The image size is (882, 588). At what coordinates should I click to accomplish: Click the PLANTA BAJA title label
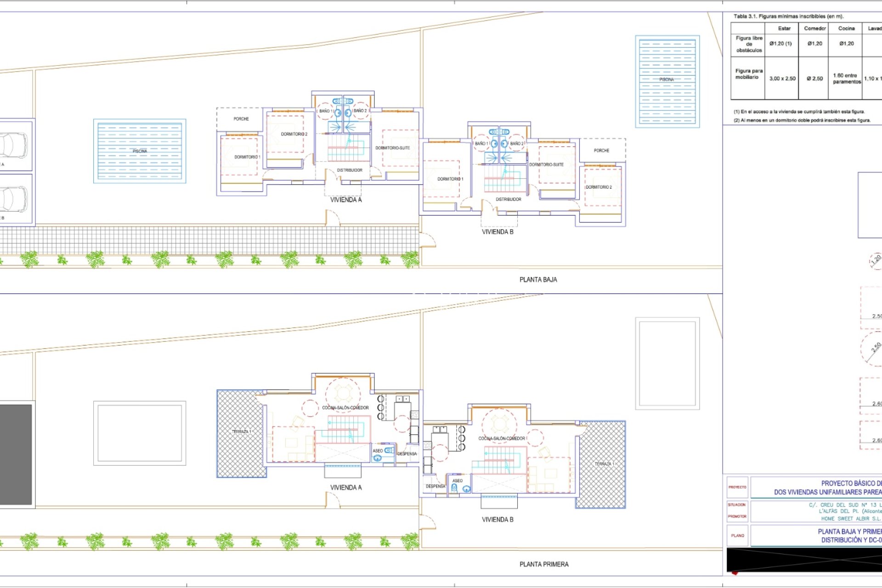click(x=537, y=278)
